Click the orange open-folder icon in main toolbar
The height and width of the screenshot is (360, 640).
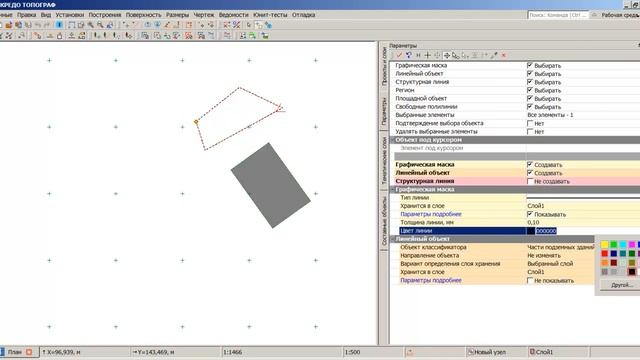point(9,25)
